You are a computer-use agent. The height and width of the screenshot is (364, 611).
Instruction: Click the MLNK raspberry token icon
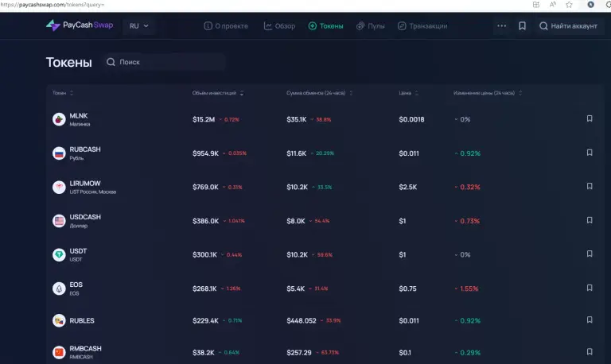pos(59,119)
